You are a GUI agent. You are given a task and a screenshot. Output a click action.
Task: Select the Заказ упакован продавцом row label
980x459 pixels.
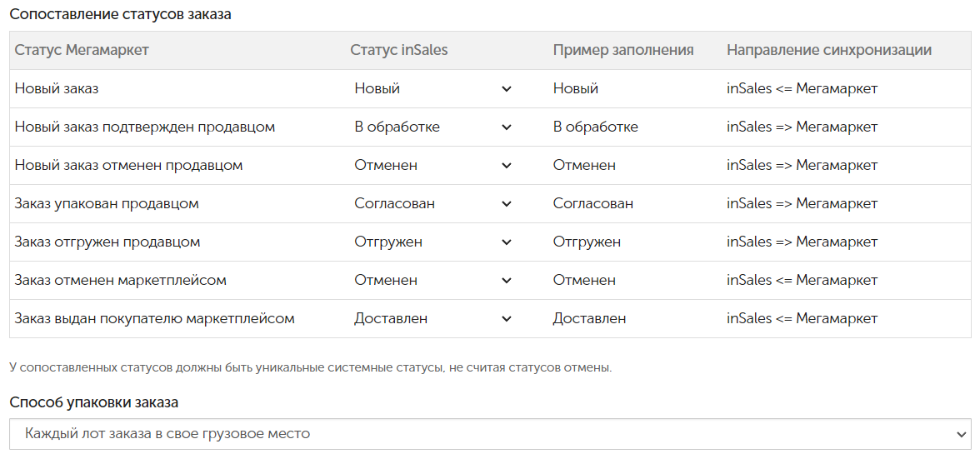(x=107, y=203)
